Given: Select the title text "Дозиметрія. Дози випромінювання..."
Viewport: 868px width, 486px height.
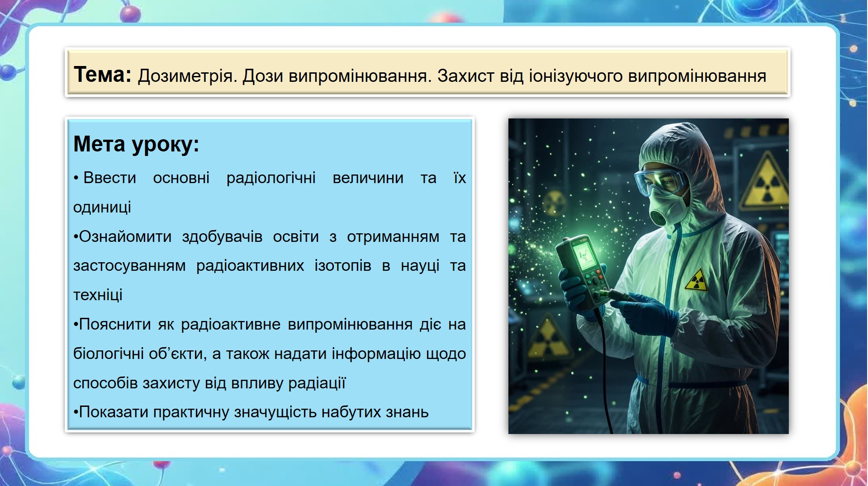Looking at the screenshot, I should (x=452, y=76).
